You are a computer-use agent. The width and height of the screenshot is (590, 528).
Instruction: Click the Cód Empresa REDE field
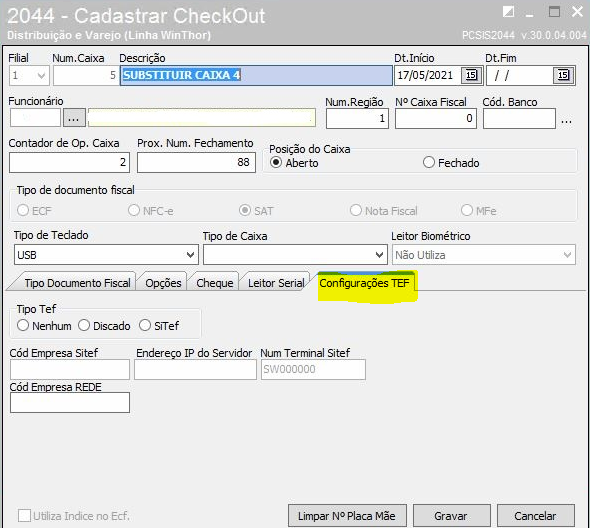[x=70, y=402]
